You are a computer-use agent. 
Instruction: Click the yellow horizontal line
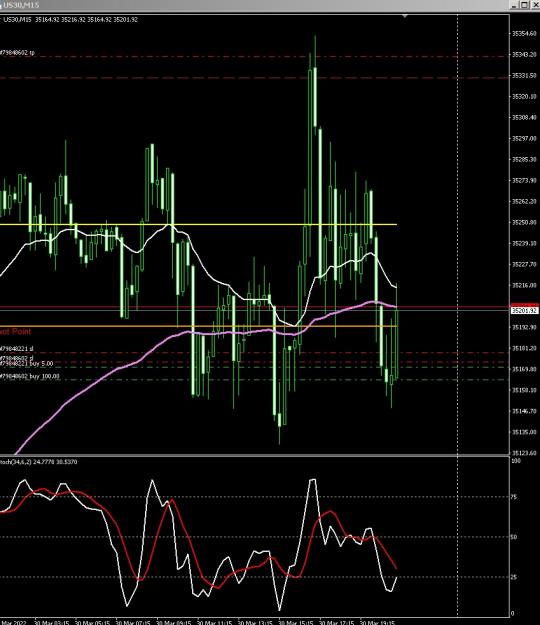(198, 224)
